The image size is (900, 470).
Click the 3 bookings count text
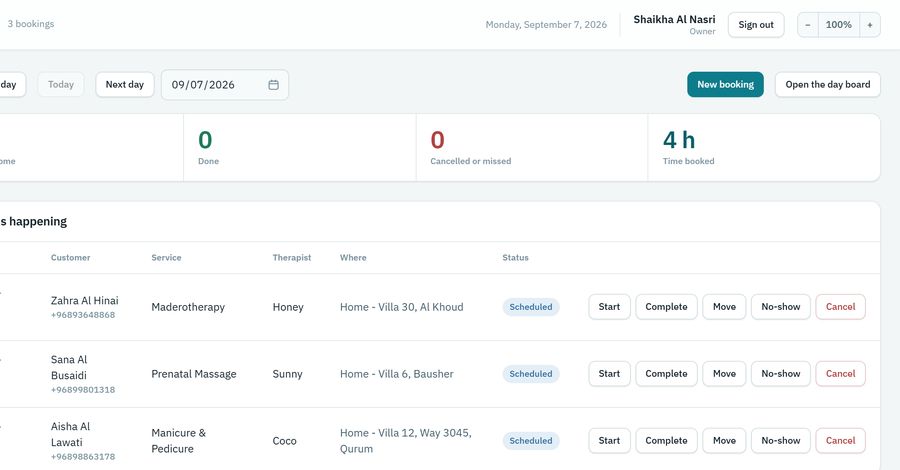[x=31, y=24]
